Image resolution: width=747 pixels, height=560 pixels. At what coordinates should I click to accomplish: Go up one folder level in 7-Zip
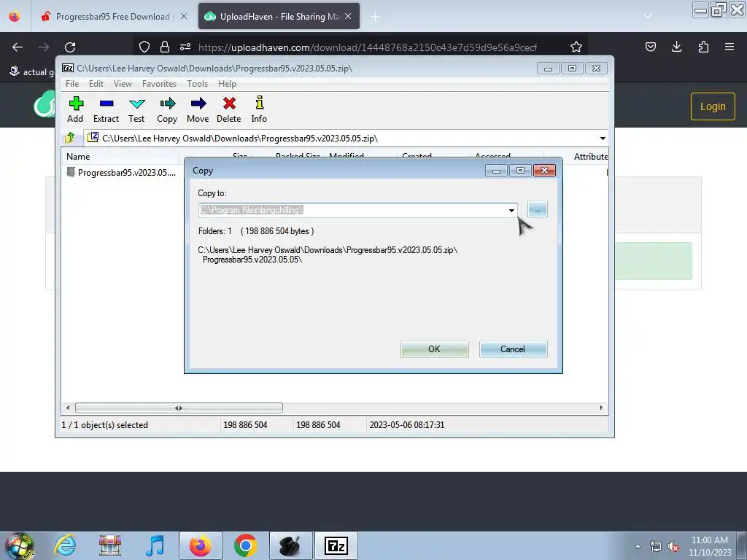tap(70, 138)
